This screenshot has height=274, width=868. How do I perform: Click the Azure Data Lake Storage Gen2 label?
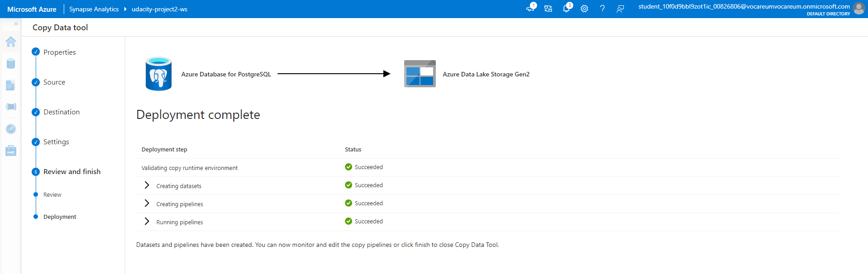[486, 74]
